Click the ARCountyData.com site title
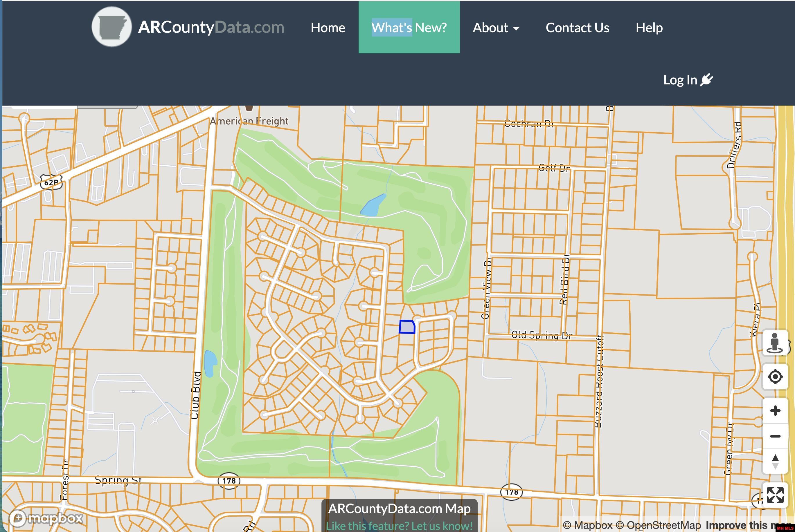 (211, 27)
